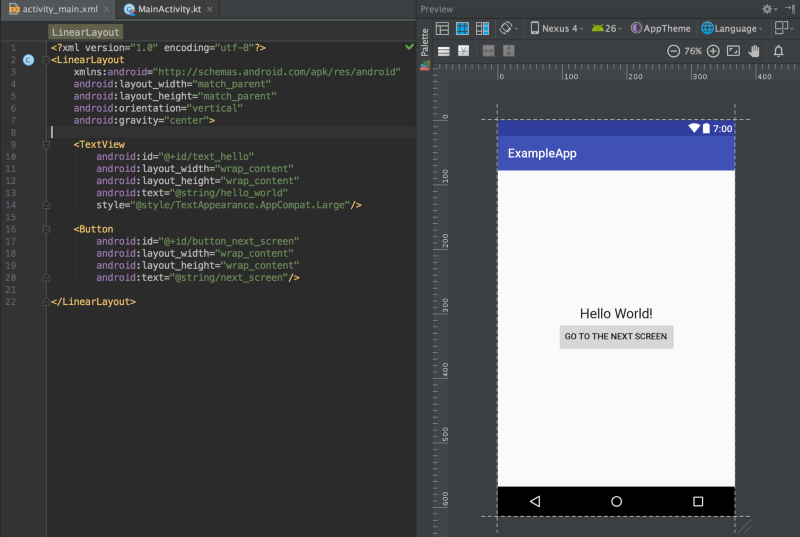Screen dimensions: 800x537
Task: Open the Palette side tab
Action: (424, 43)
